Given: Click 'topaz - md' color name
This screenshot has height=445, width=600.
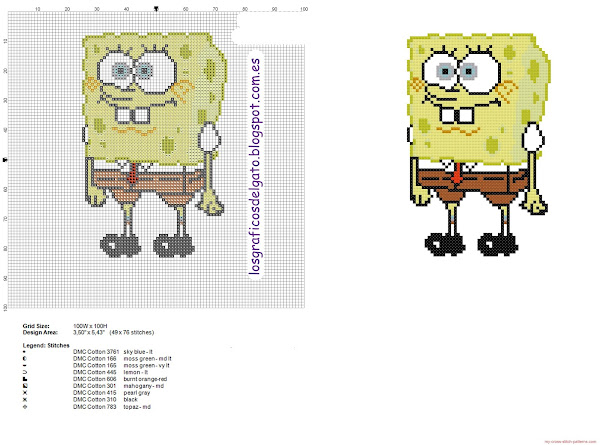Looking at the screenshot, I should pyautogui.click(x=137, y=407).
